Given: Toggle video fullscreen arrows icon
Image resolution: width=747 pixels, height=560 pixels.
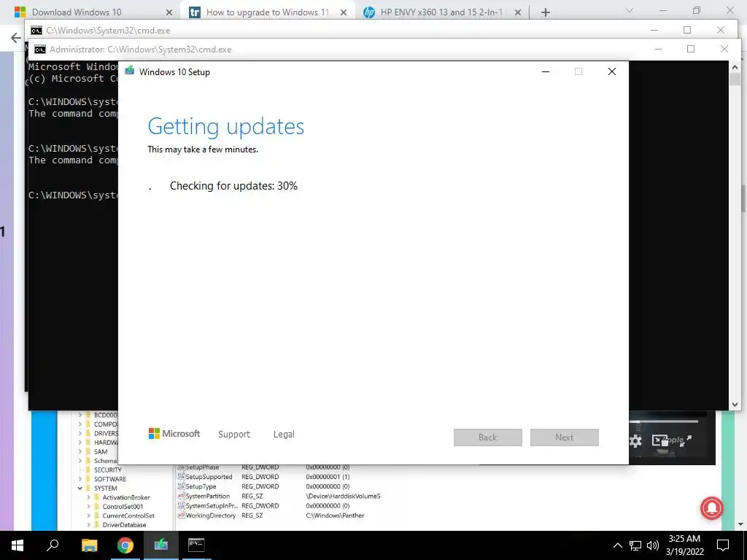Looking at the screenshot, I should tap(686, 441).
